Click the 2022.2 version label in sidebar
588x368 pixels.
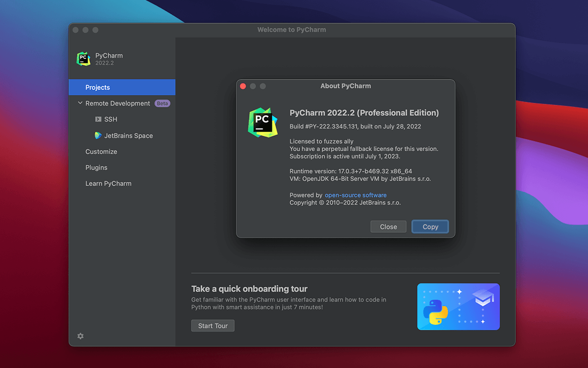104,63
